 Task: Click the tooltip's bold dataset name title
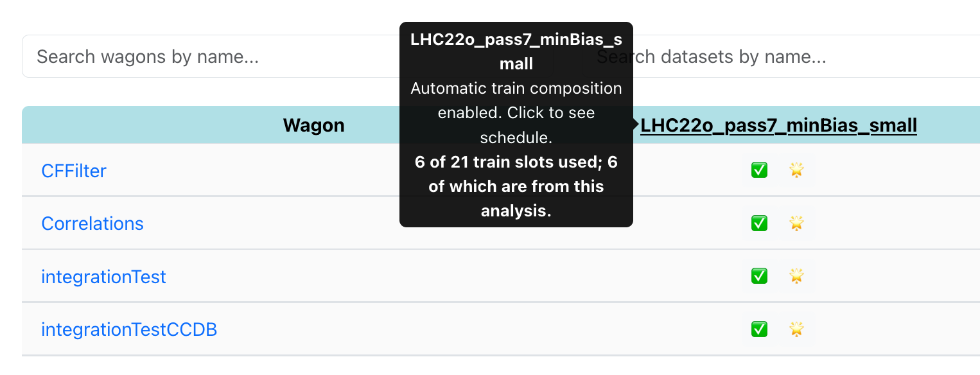pyautogui.click(x=516, y=51)
